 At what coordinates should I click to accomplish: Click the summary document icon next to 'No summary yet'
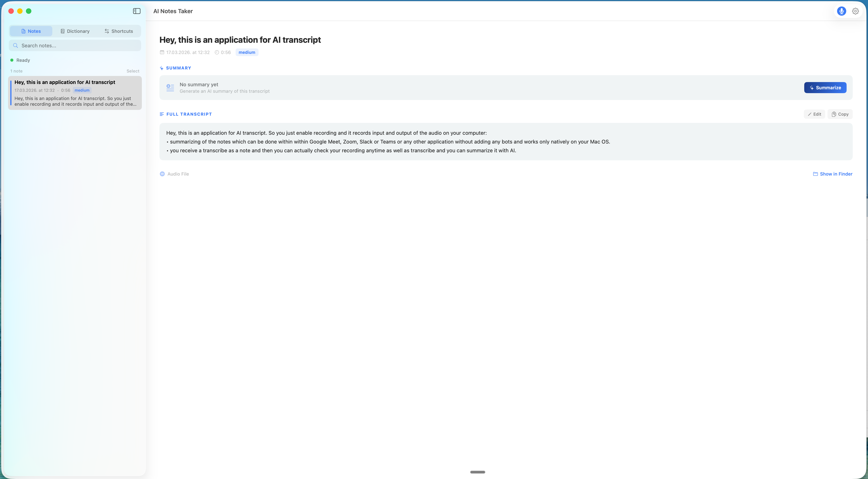point(170,88)
